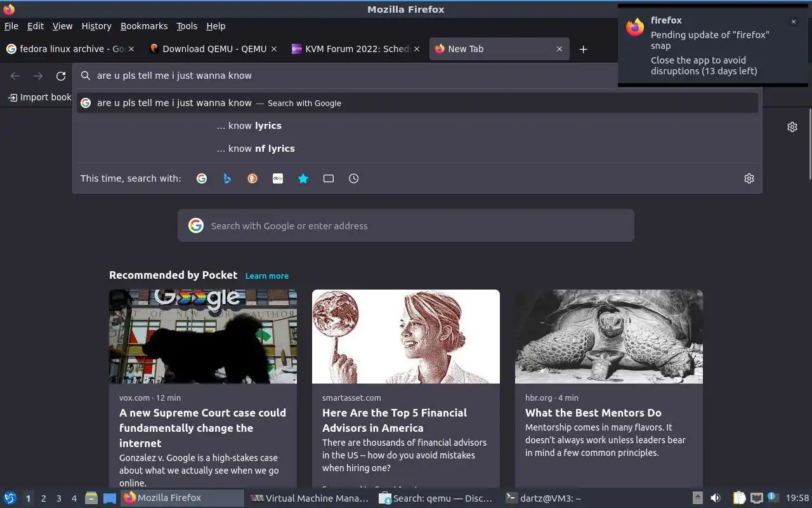Search in History via clock icon

[354, 178]
